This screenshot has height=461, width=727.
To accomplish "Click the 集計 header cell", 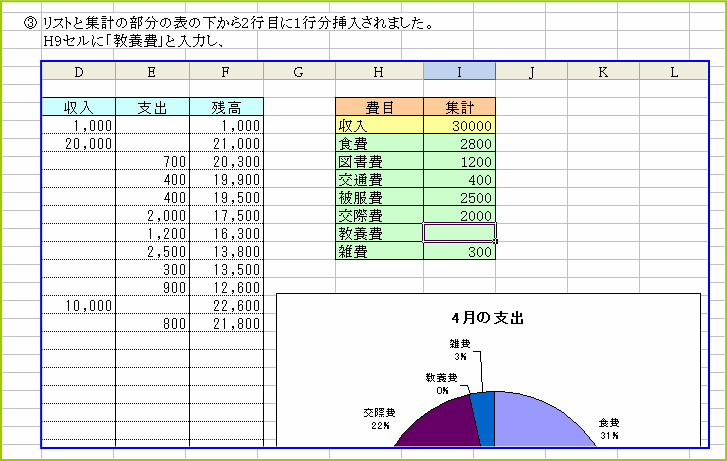I will point(459,107).
